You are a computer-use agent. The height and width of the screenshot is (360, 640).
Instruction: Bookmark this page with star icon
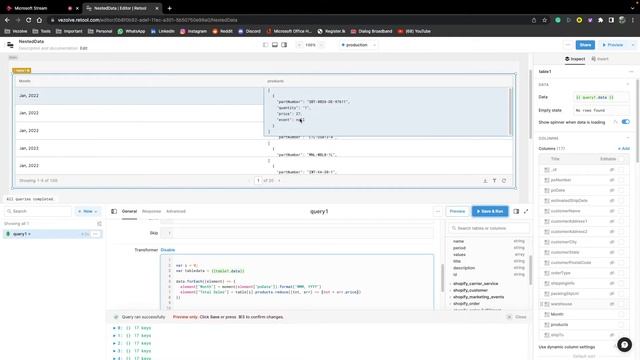pos(544,20)
